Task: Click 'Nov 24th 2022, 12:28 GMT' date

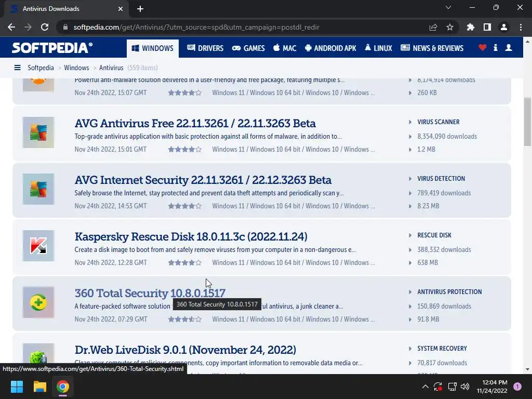Action: tap(111, 262)
